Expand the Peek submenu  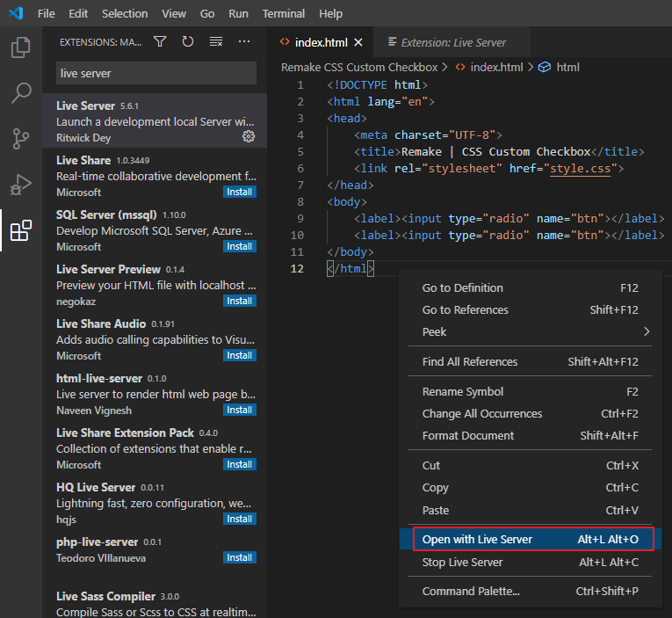point(531,331)
